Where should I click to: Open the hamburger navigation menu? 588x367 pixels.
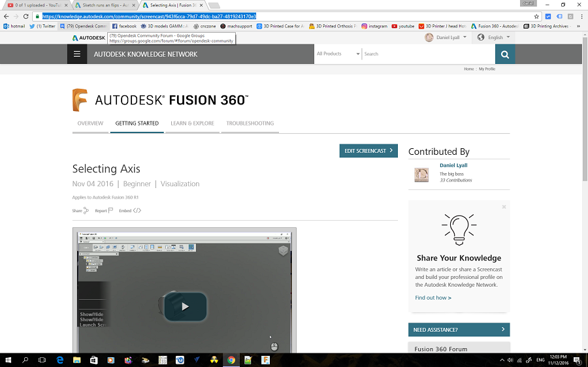pos(77,54)
